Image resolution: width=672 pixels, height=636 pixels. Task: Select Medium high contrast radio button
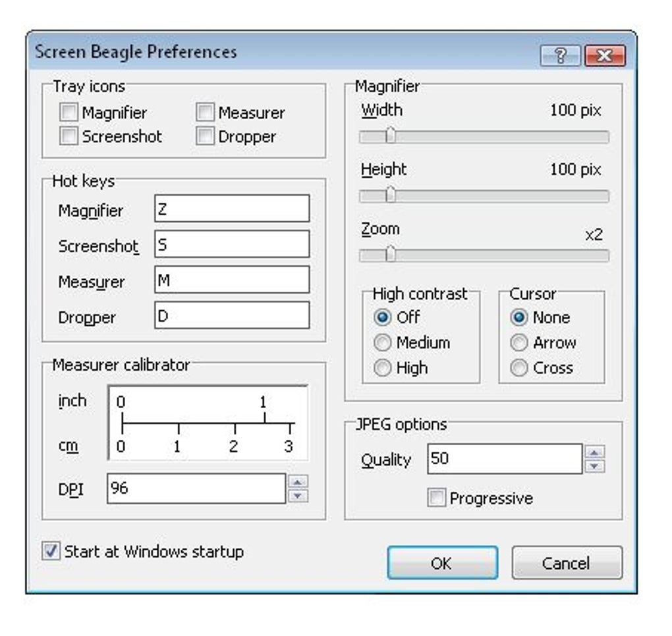click(x=382, y=343)
